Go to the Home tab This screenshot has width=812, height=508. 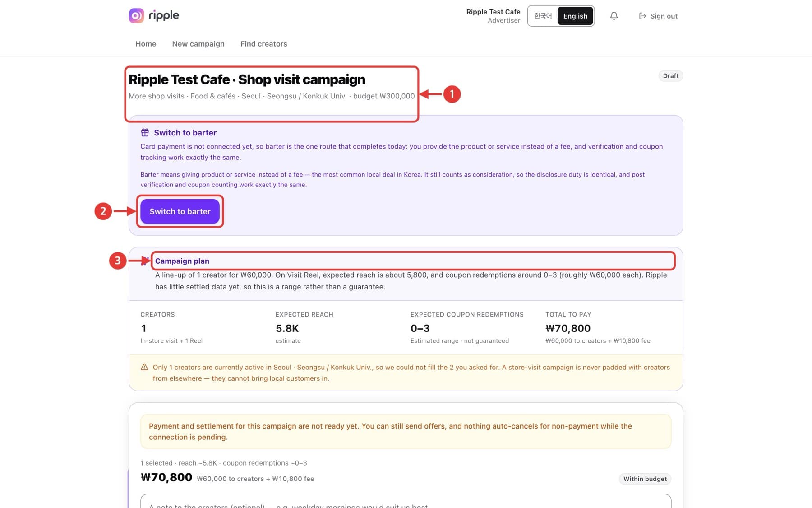146,44
